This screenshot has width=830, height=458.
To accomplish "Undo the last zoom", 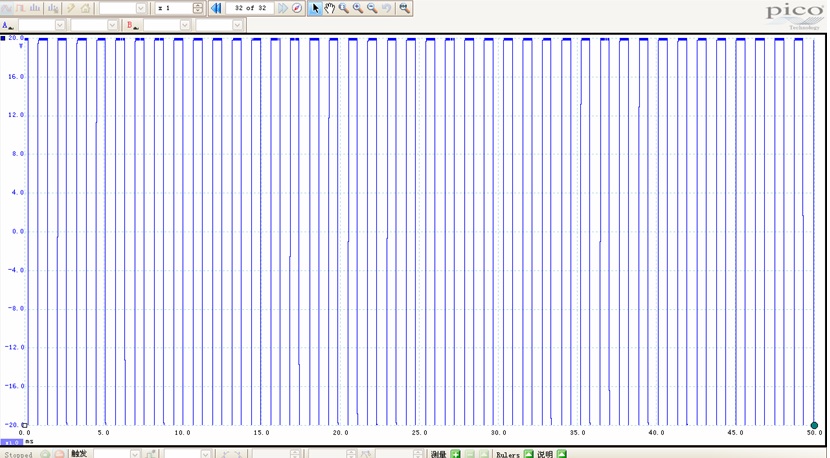I will point(386,8).
